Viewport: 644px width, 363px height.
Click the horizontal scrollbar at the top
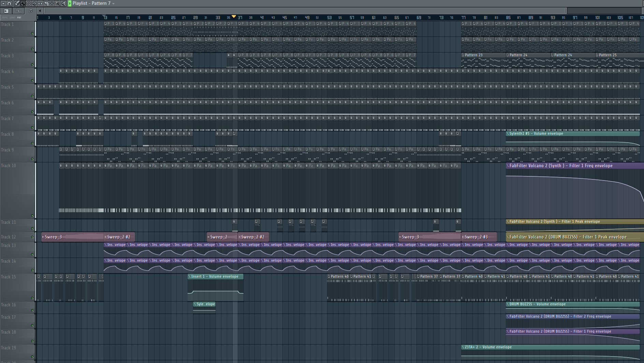point(305,11)
